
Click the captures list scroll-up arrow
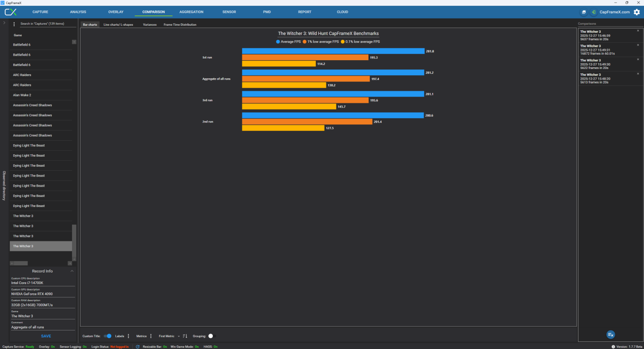point(74,42)
